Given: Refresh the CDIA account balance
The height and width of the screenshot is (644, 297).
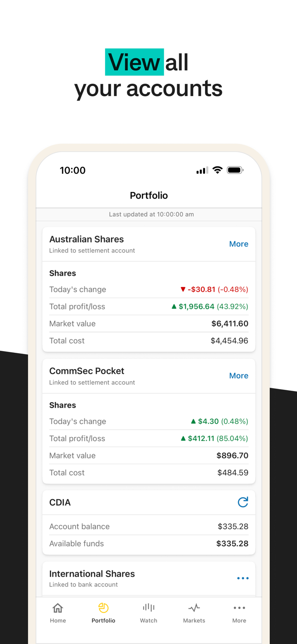Looking at the screenshot, I should [243, 502].
